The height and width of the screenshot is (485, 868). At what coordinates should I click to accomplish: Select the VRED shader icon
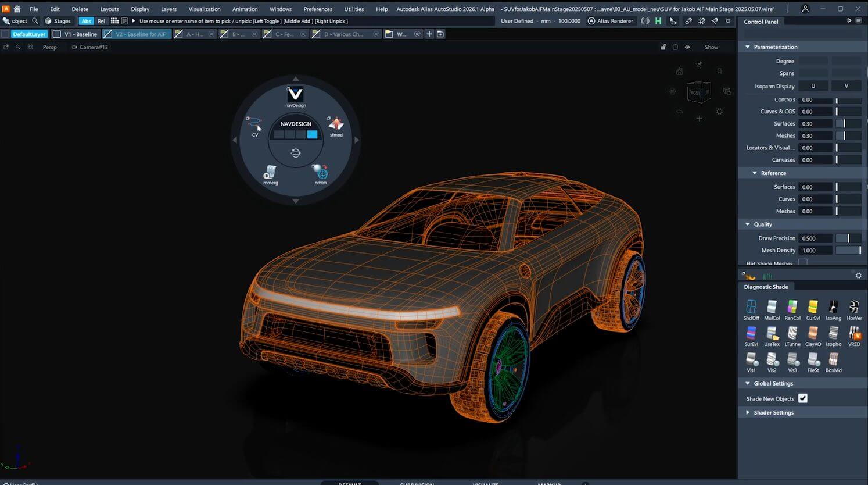[854, 334]
